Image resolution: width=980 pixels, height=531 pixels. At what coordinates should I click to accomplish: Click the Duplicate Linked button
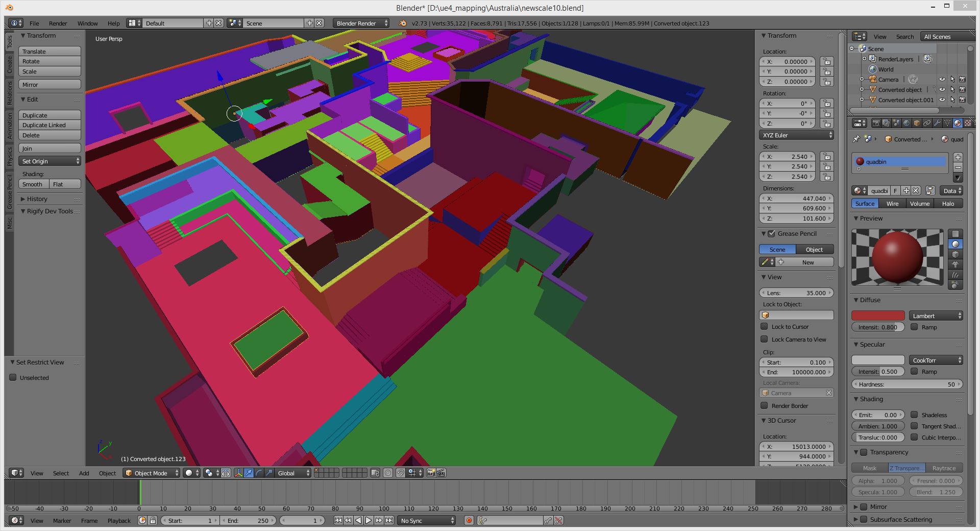pos(50,125)
